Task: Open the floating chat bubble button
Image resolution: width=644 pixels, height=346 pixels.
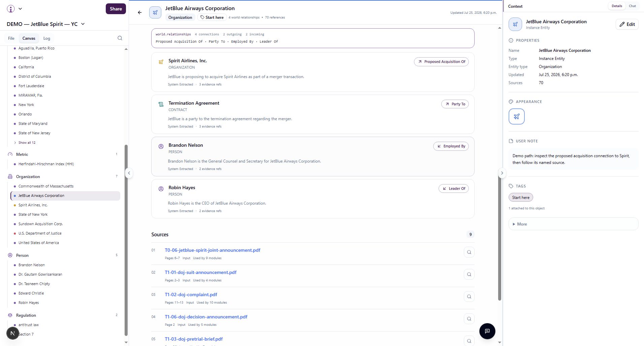Action: pos(487,331)
